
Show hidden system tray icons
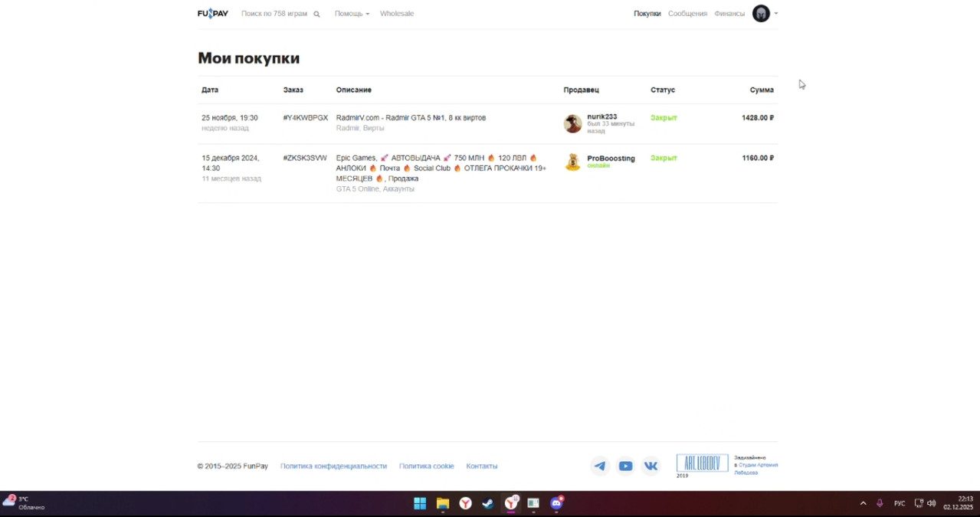(863, 503)
